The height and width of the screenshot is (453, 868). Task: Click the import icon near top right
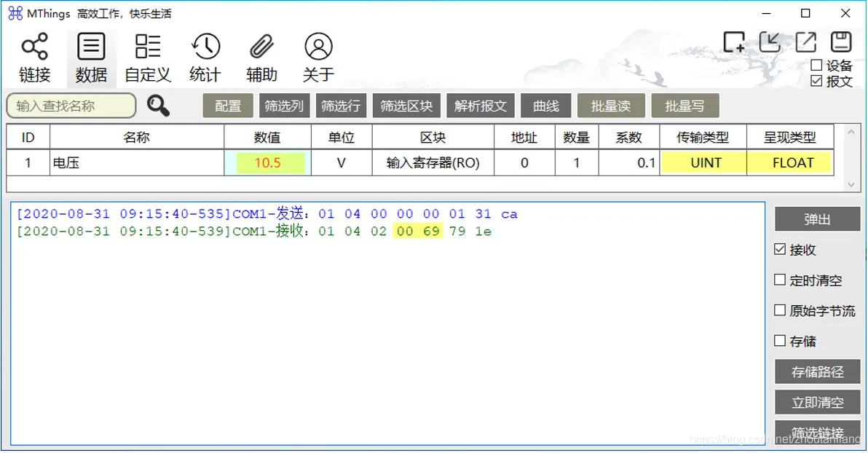(x=770, y=42)
